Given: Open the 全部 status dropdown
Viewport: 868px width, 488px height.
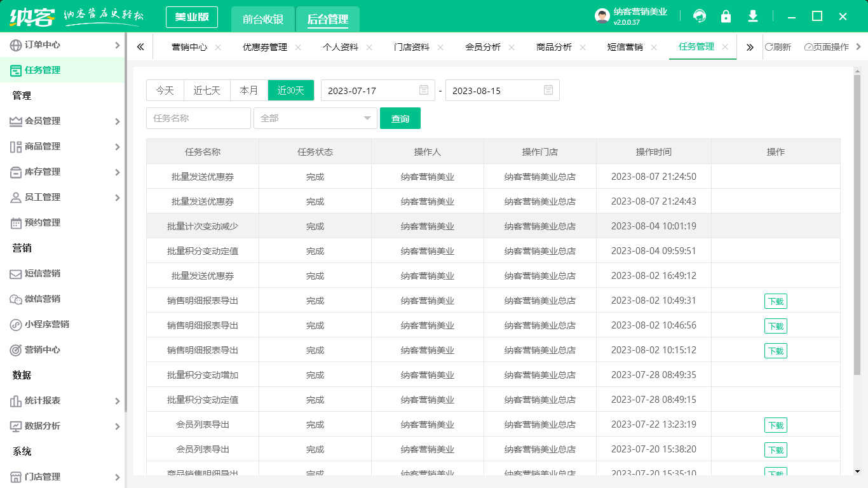Looking at the screenshot, I should pos(315,118).
